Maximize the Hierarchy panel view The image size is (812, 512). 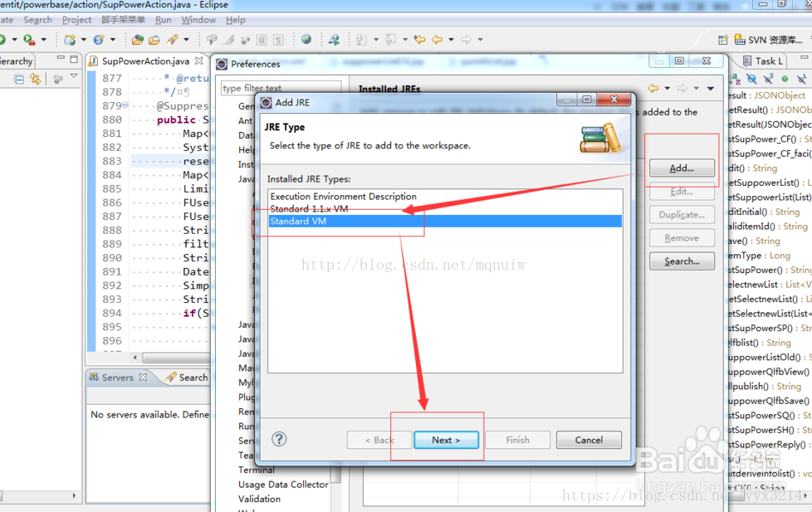point(74,59)
